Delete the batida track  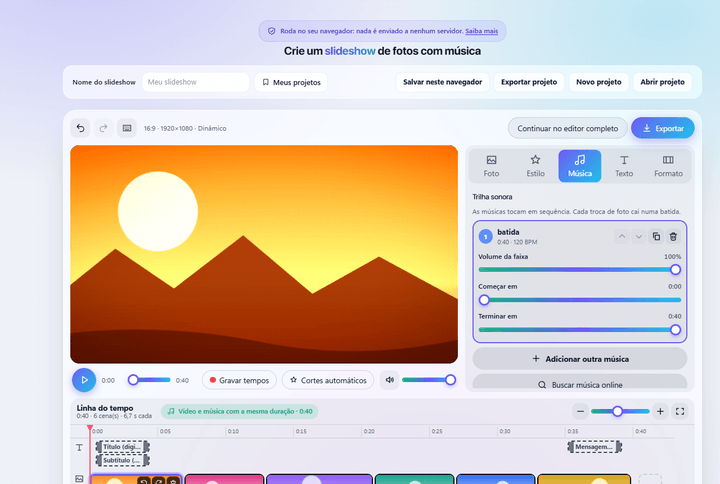coord(673,236)
